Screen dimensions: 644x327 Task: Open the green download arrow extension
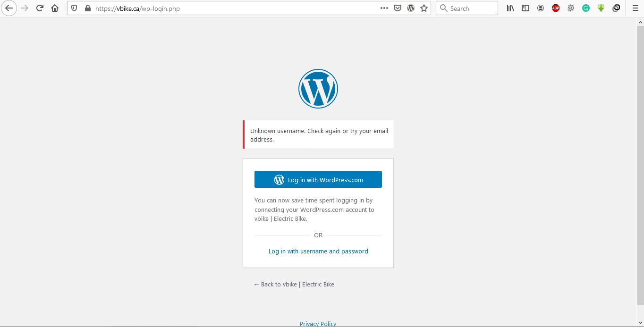pyautogui.click(x=601, y=8)
